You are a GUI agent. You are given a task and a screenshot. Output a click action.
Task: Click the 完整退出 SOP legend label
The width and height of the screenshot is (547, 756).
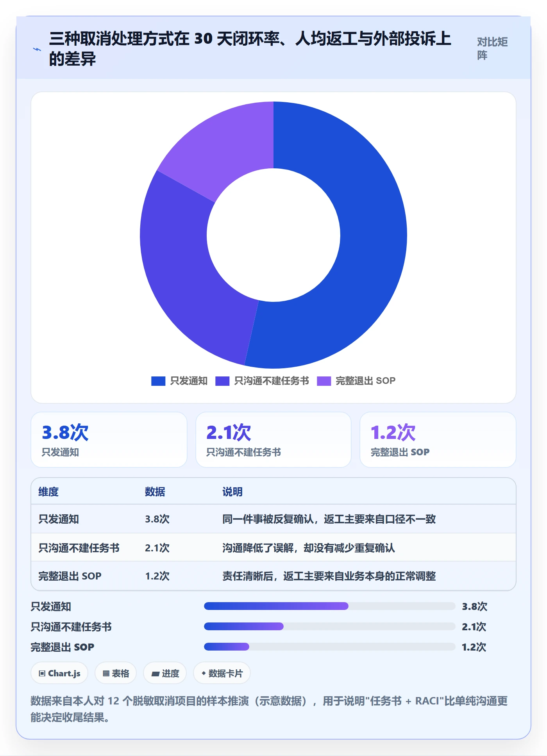(365, 381)
